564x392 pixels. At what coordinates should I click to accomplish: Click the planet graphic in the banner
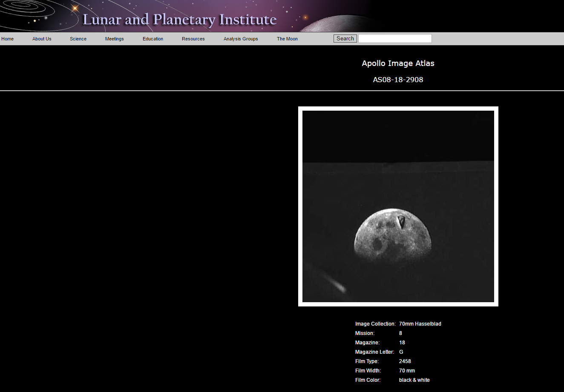click(341, 25)
